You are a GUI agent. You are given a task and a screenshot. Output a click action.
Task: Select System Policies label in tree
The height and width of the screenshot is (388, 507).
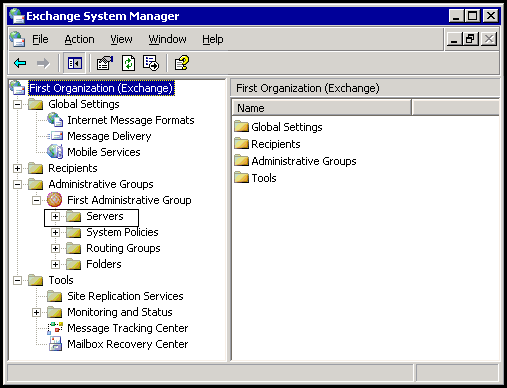tap(122, 232)
